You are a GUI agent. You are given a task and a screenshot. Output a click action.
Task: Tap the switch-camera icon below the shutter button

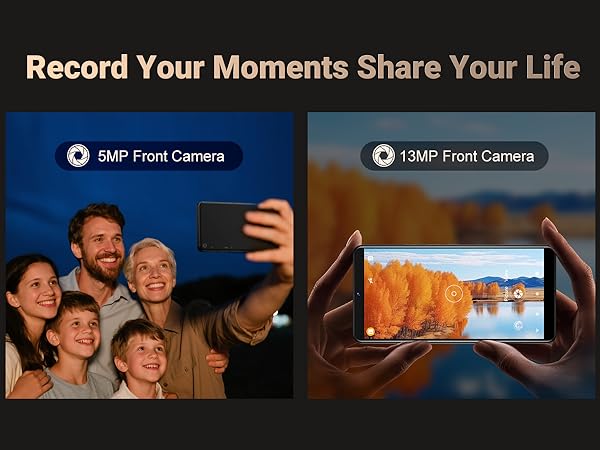[x=518, y=325]
